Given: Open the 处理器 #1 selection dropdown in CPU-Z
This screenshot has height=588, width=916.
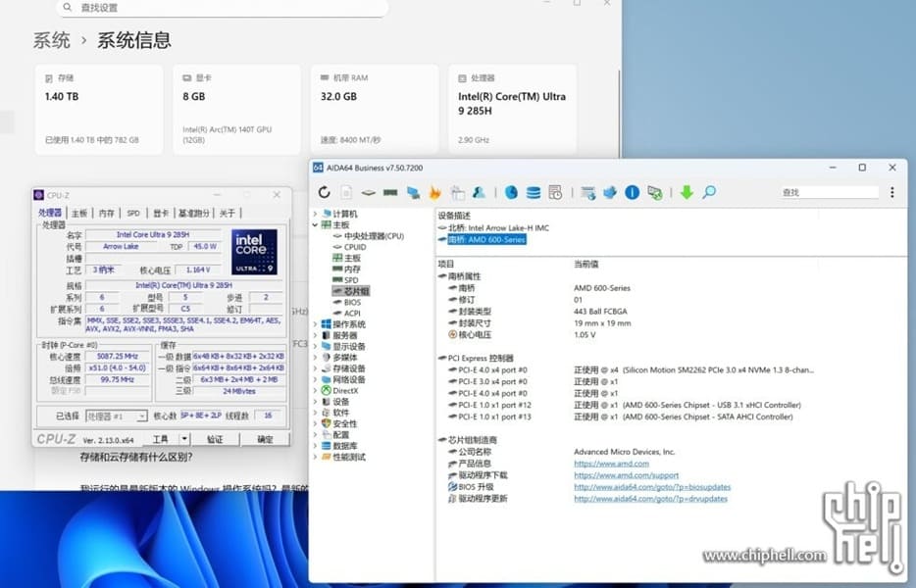Looking at the screenshot, I should (143, 416).
